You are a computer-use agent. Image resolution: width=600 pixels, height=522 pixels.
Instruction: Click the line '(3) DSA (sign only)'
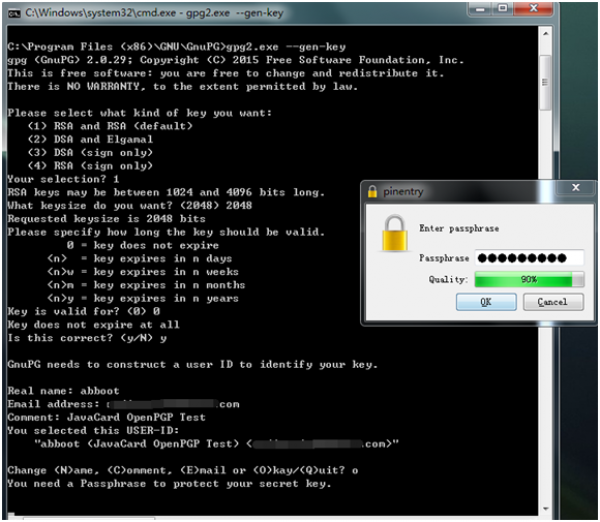tap(90, 153)
